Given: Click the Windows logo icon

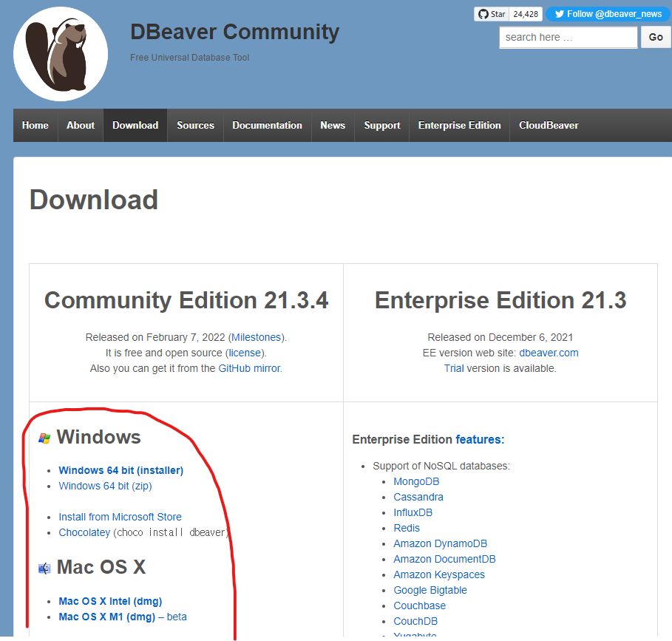Looking at the screenshot, I should [x=44, y=438].
